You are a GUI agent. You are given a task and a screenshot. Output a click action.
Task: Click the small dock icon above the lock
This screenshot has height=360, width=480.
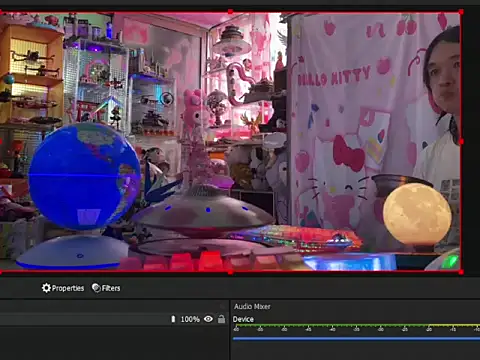223,306
